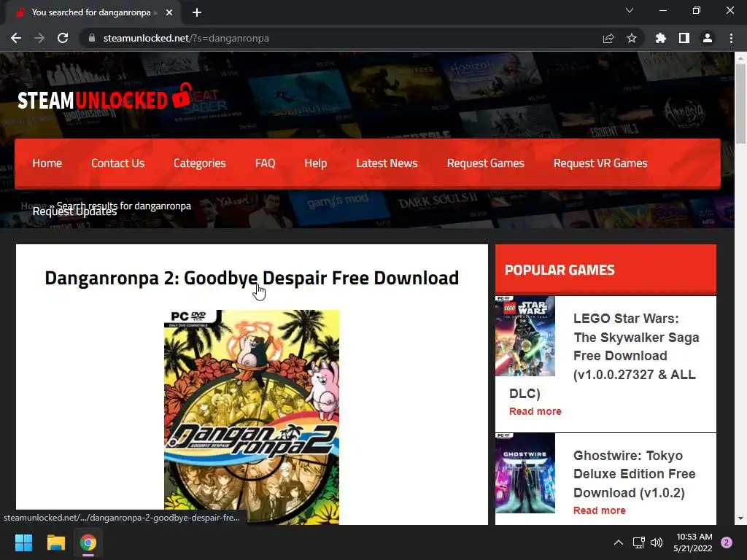Screen dimensions: 747x560
Task: Open the clock showing 10:53 AM
Action: coord(693,542)
